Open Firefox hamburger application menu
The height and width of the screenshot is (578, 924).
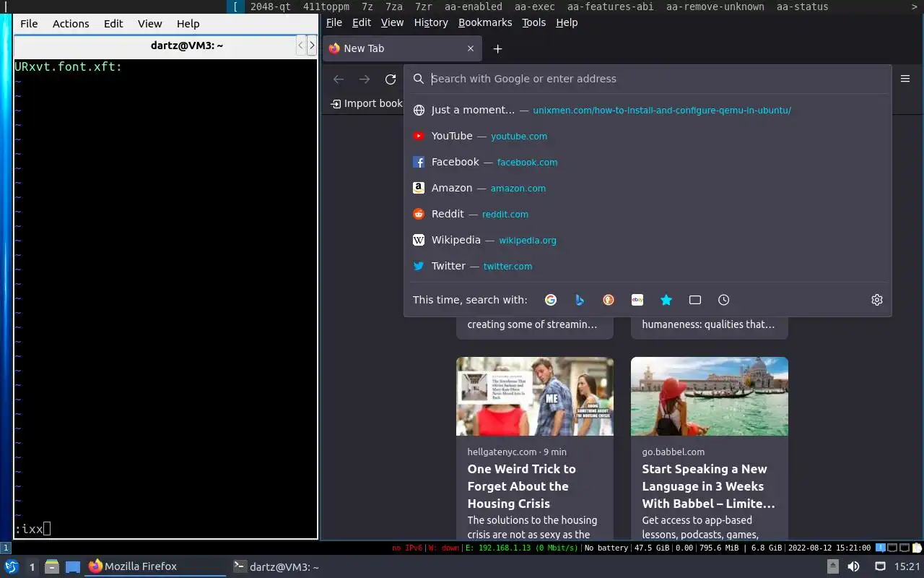(x=905, y=79)
